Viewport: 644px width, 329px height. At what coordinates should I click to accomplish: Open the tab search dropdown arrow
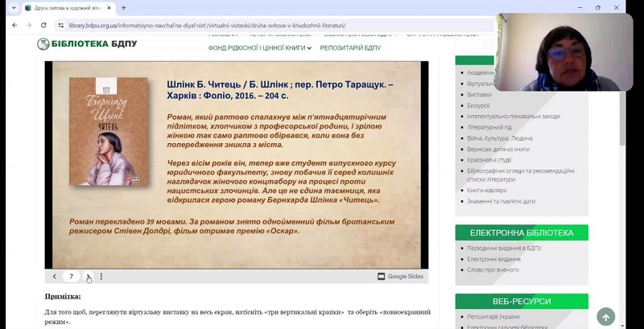(14, 8)
